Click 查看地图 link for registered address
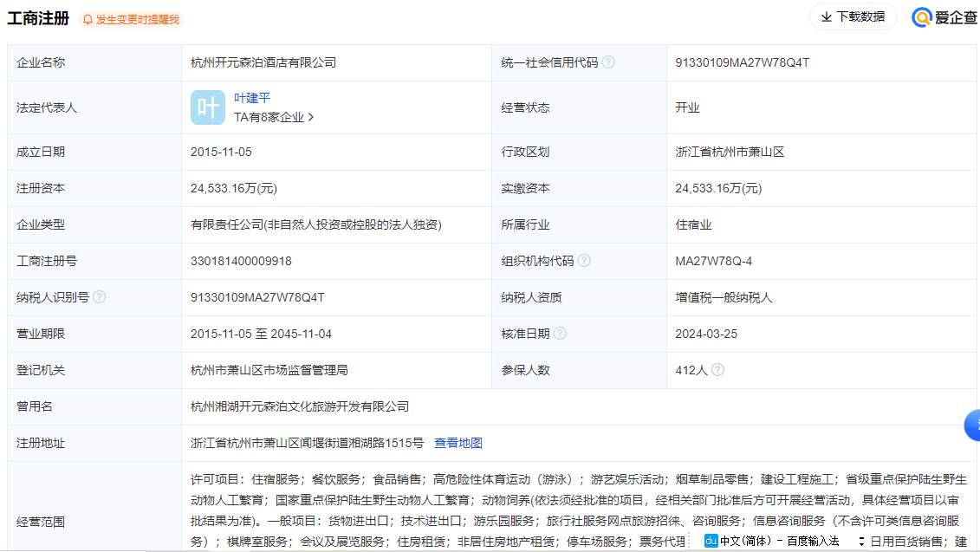 point(458,443)
